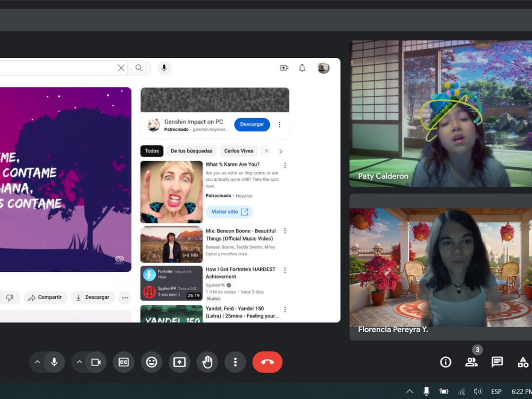The image size is (532, 399).
Task: Click Descargar button below the video
Action: [x=92, y=297]
